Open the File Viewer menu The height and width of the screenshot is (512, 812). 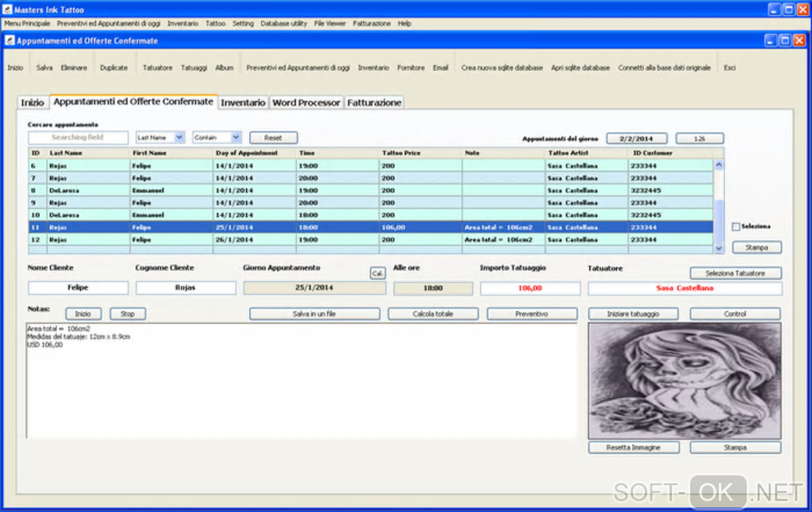tap(330, 23)
